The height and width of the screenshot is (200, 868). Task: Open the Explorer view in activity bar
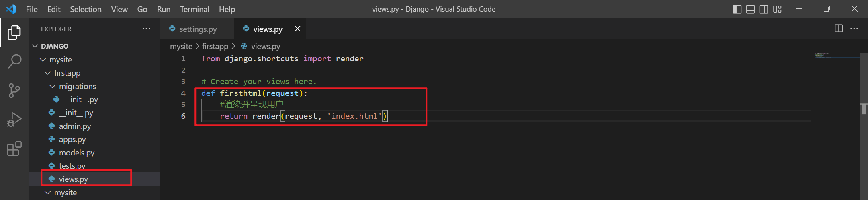(14, 33)
